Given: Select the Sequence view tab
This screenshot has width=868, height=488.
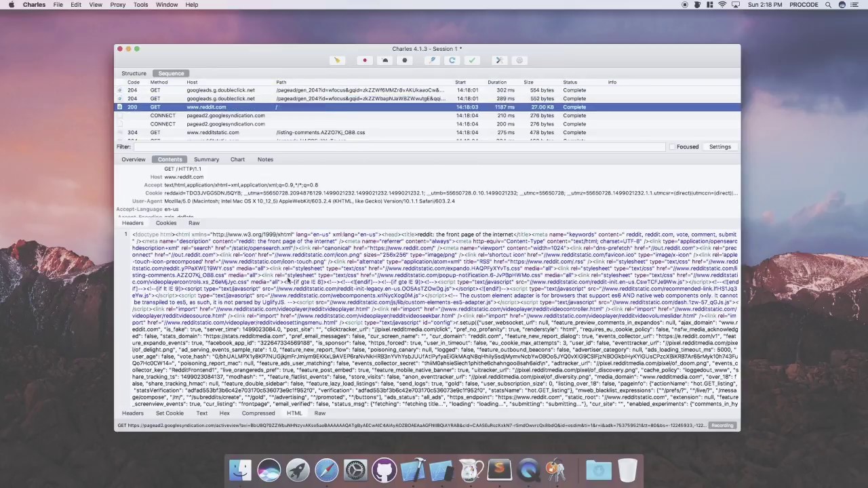Looking at the screenshot, I should tap(171, 73).
